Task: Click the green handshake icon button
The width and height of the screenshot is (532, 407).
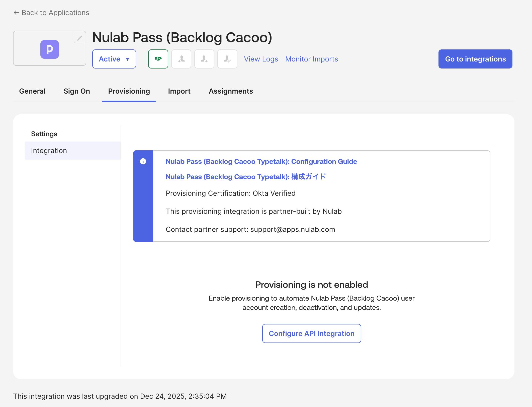Action: (158, 59)
